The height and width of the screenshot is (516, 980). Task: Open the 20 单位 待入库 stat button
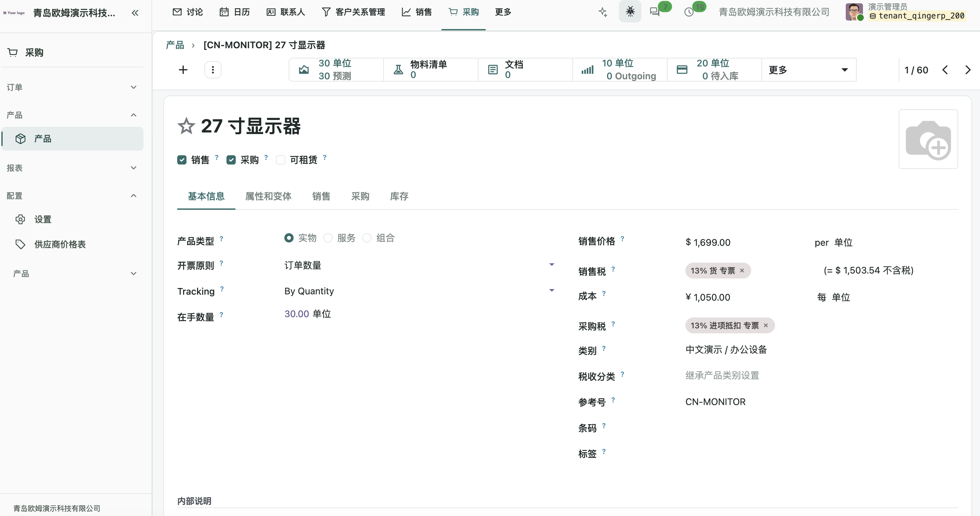click(x=715, y=69)
